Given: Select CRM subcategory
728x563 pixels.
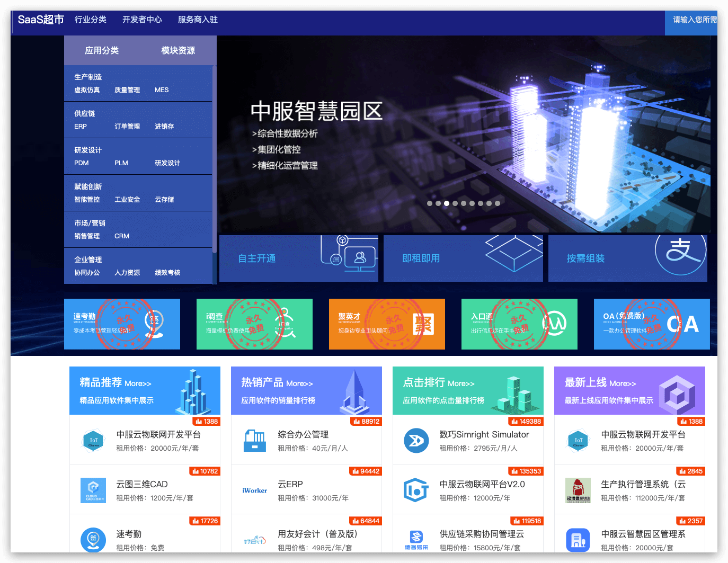Looking at the screenshot, I should (122, 236).
